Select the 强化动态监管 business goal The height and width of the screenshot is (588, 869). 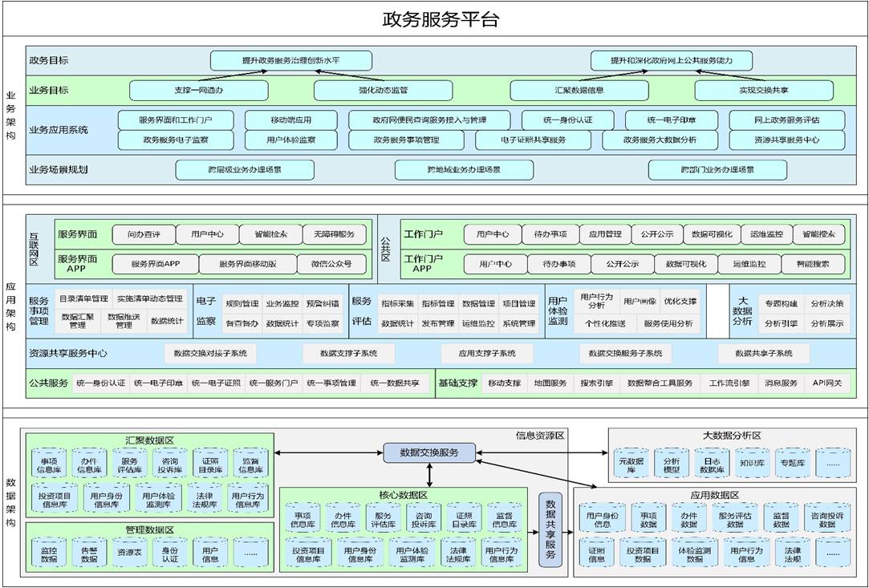(383, 91)
